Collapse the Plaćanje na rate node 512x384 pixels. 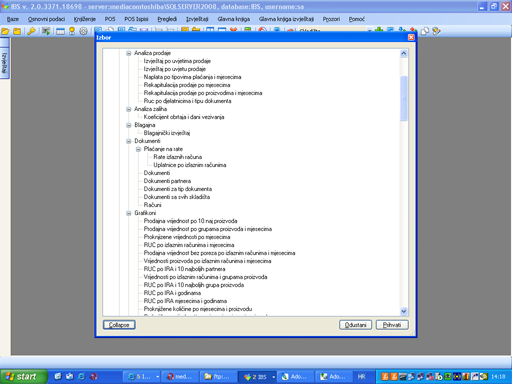[138, 149]
